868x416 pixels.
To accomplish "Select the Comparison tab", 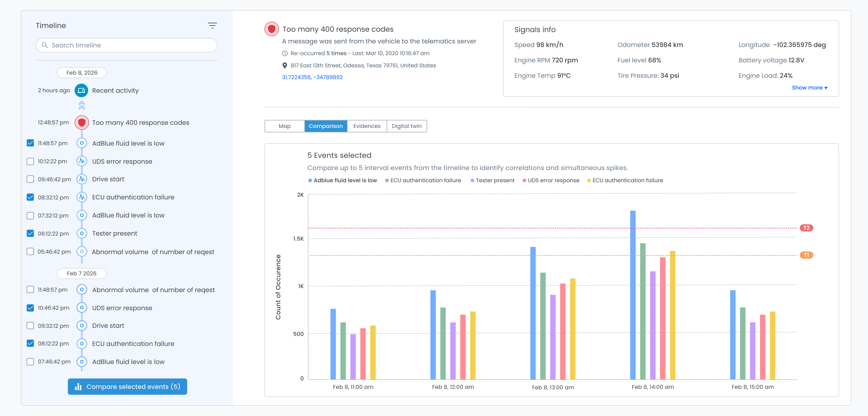I will coord(326,126).
